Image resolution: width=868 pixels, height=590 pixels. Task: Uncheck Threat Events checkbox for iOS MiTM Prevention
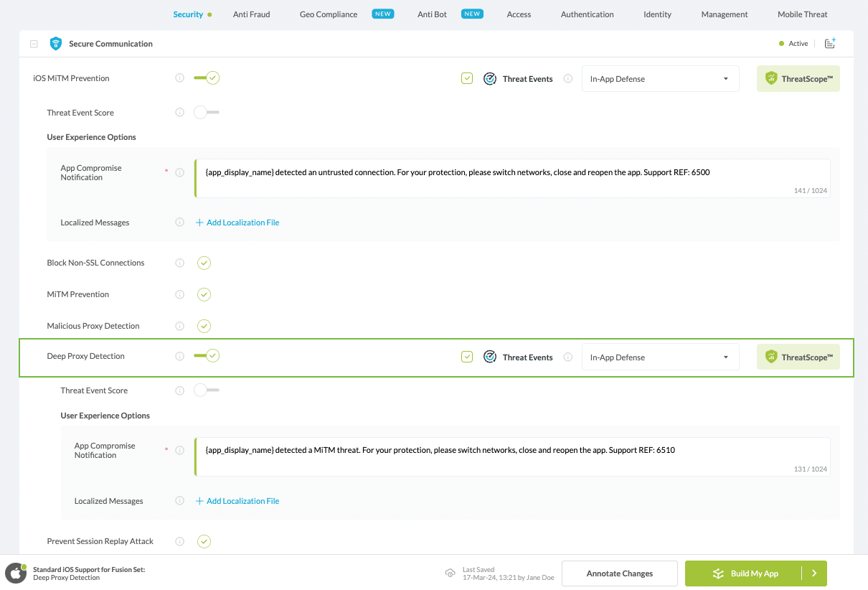click(467, 79)
